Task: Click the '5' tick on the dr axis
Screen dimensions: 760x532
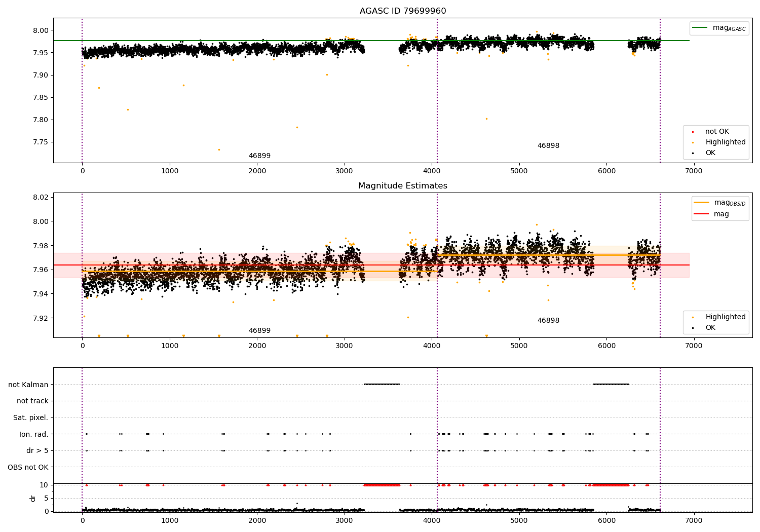Action: (x=47, y=498)
